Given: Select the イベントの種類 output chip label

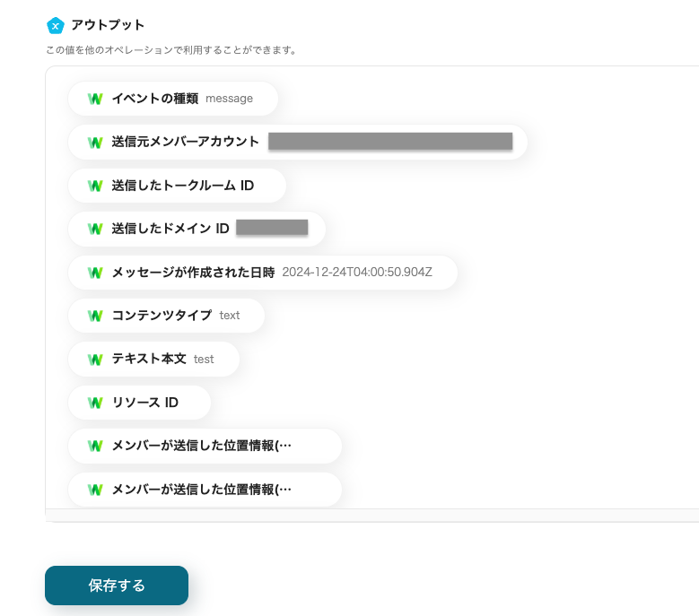Looking at the screenshot, I should click(x=154, y=99).
